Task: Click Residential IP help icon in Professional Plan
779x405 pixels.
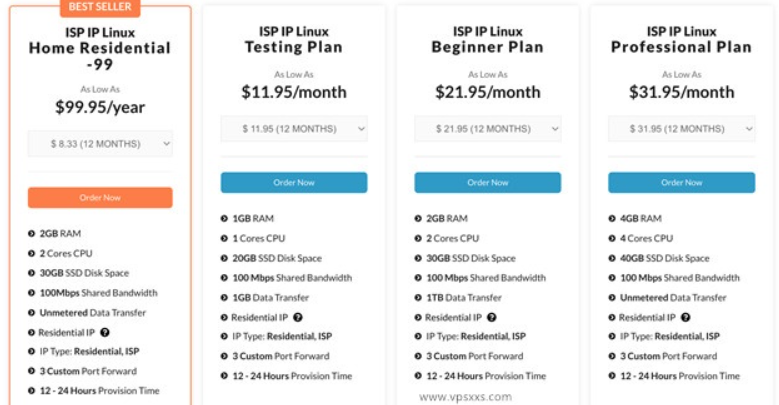Action: pos(685,317)
